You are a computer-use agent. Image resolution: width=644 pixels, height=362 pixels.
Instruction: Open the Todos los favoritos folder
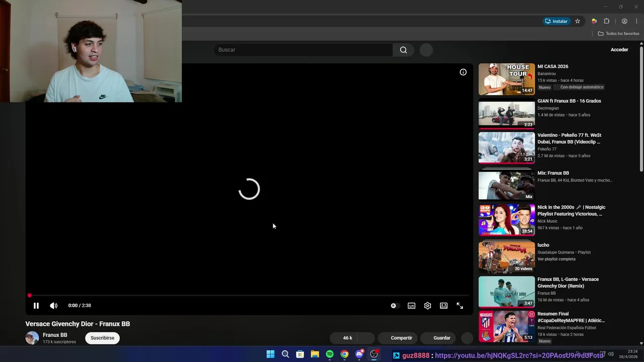pyautogui.click(x=619, y=34)
